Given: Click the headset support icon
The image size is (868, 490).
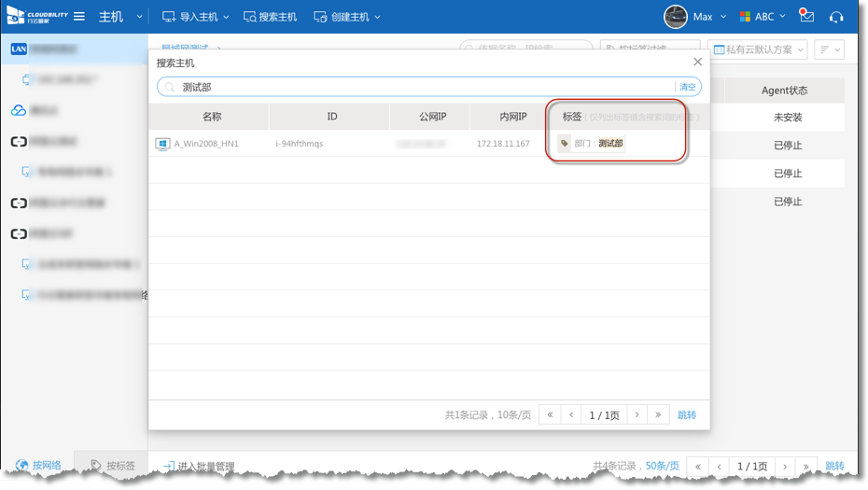Looking at the screenshot, I should pyautogui.click(x=836, y=17).
